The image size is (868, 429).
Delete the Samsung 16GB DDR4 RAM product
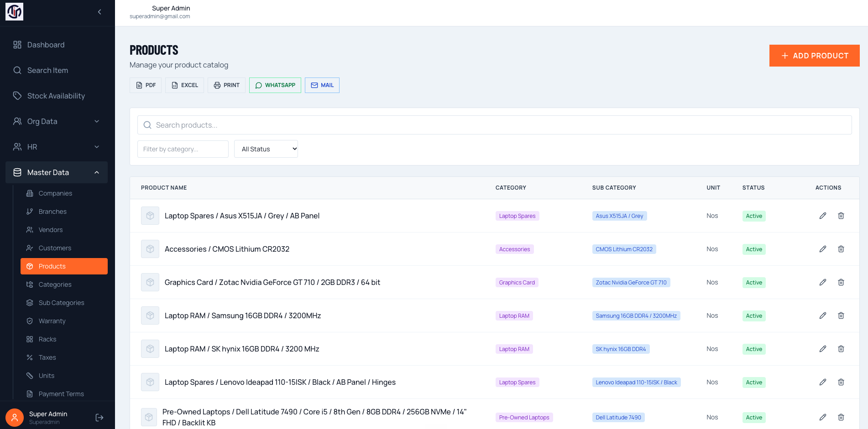(841, 315)
